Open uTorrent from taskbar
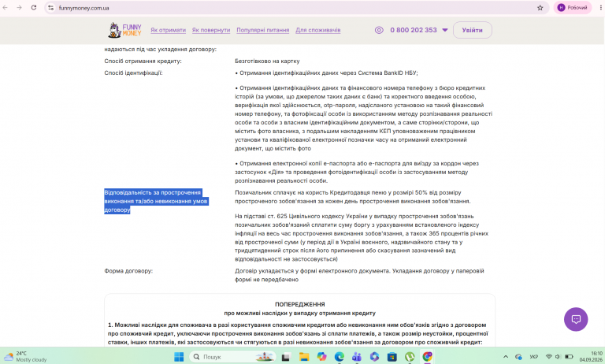The width and height of the screenshot is (605, 364). click(x=410, y=357)
